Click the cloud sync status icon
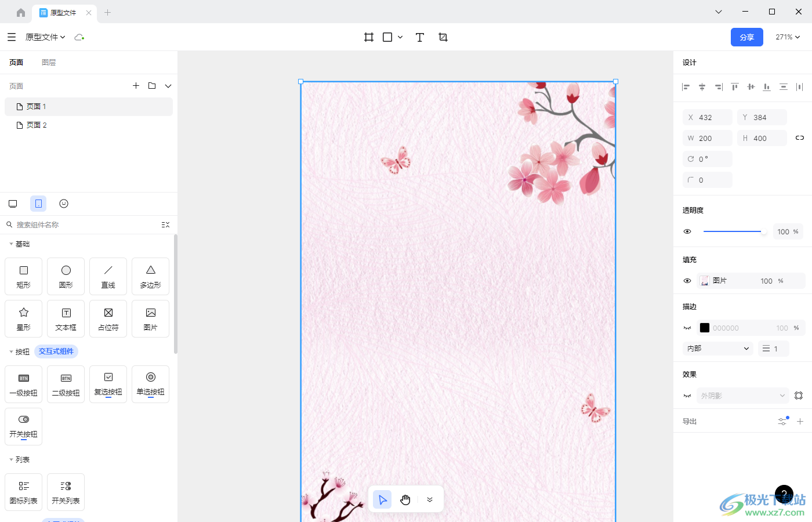Image resolution: width=812 pixels, height=522 pixels. click(79, 37)
